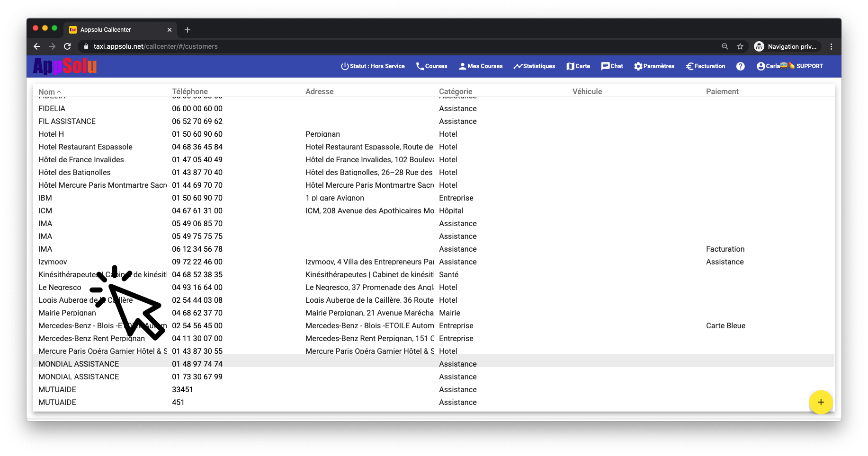Select the Hotel Restaurant Espassole name
The image size is (868, 456).
(85, 147)
